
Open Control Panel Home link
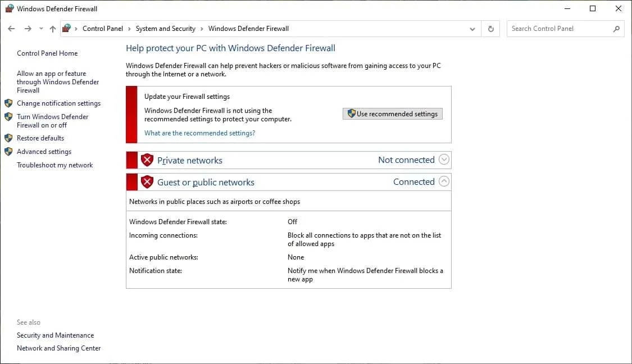coord(47,53)
